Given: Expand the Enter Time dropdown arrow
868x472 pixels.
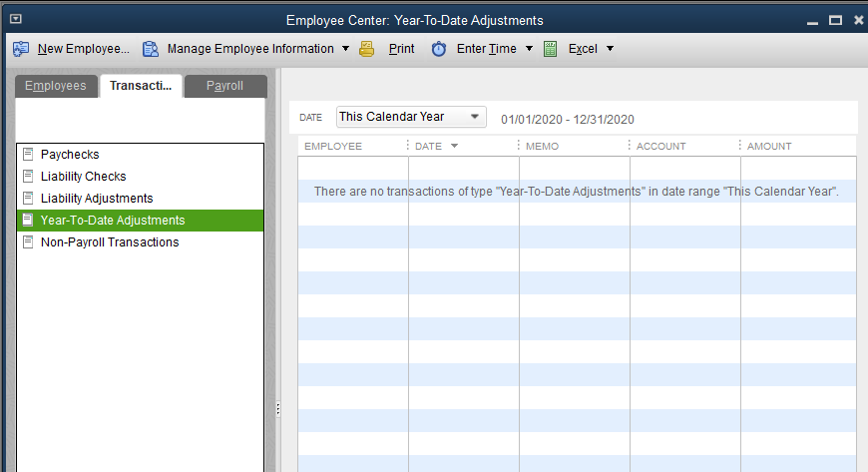Looking at the screenshot, I should [x=529, y=49].
